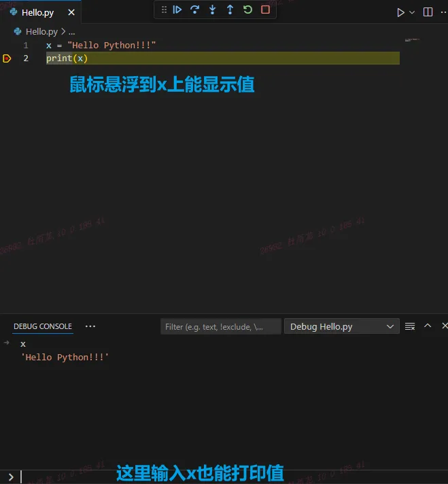Split the editor to the right
The image size is (448, 484).
(x=428, y=12)
